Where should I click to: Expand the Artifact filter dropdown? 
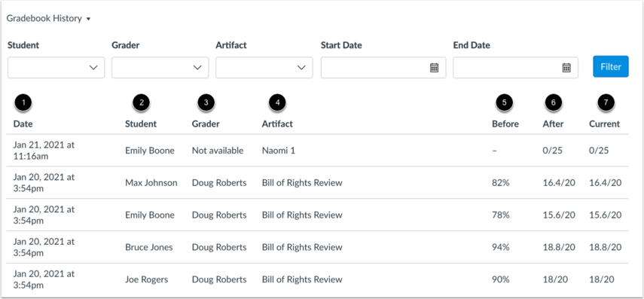click(264, 68)
